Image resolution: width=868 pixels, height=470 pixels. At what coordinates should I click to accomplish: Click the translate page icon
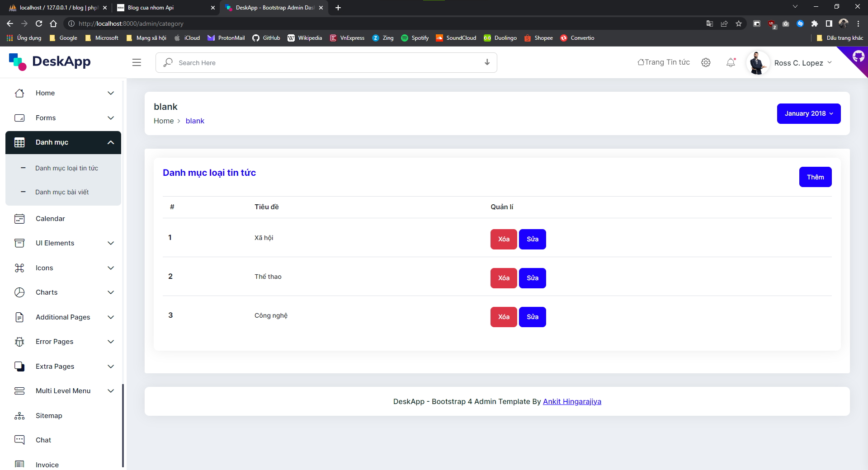click(x=710, y=23)
